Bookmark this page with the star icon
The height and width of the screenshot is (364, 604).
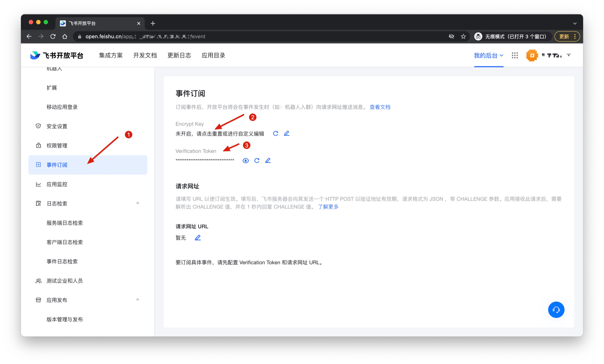(463, 36)
